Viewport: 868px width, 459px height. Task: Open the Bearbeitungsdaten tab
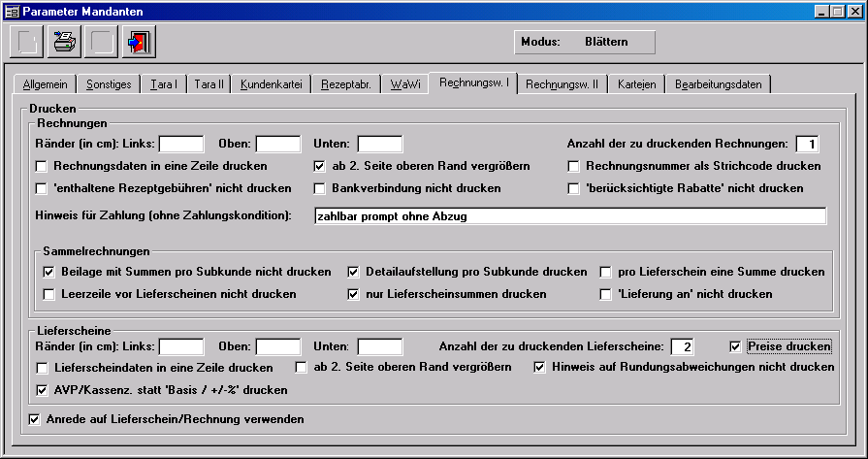point(718,84)
